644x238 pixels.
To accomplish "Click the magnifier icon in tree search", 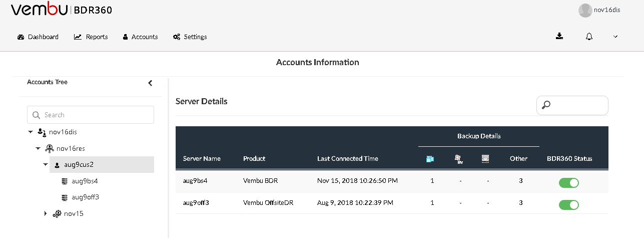I will click(36, 115).
